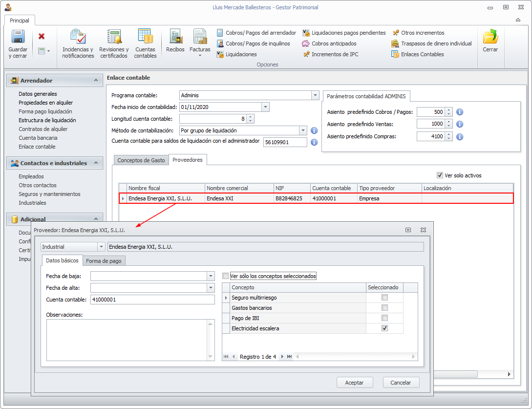Open Otros incrementos
The width and height of the screenshot is (532, 409).
coord(418,33)
